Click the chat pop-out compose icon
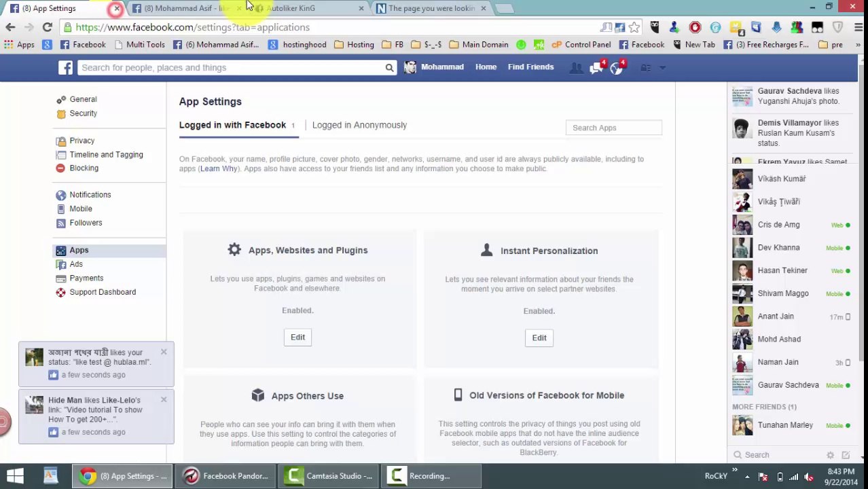Viewport: 868px width, 489px height. click(846, 455)
